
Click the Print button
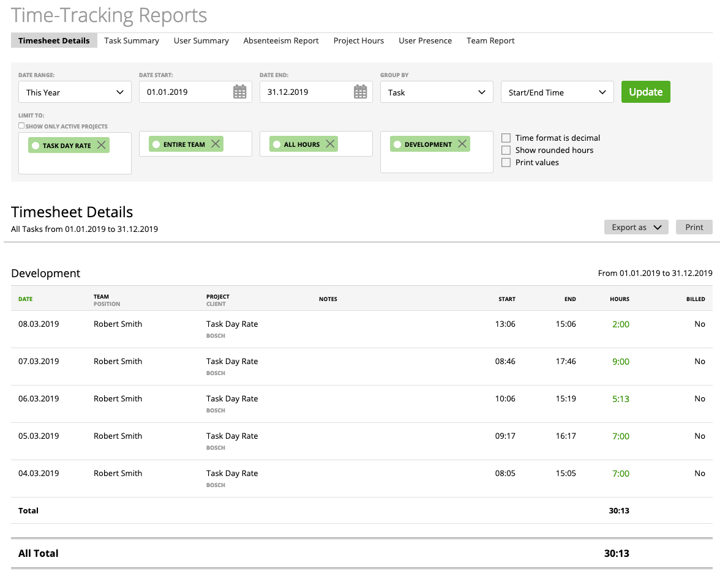click(694, 227)
